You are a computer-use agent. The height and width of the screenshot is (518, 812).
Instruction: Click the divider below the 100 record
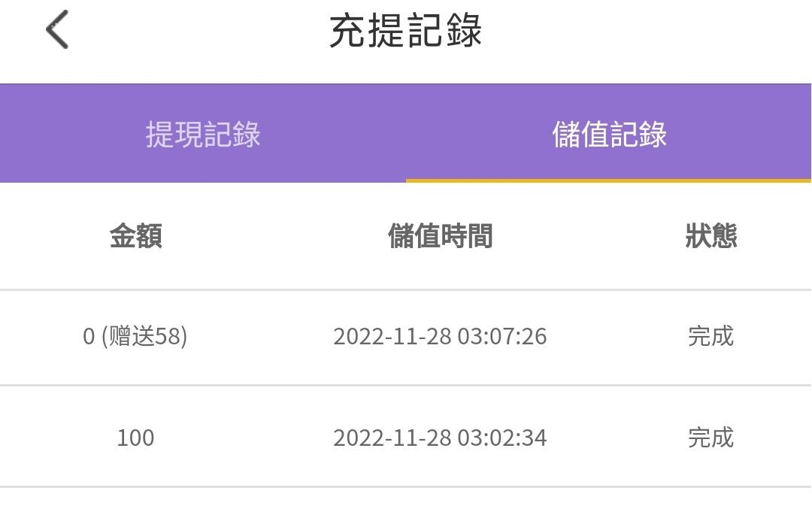tap(406, 486)
